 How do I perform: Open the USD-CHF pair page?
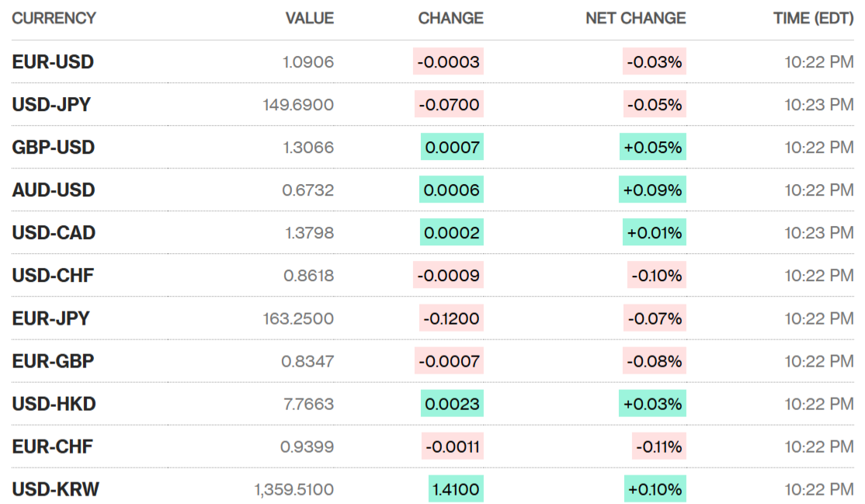tap(53, 276)
